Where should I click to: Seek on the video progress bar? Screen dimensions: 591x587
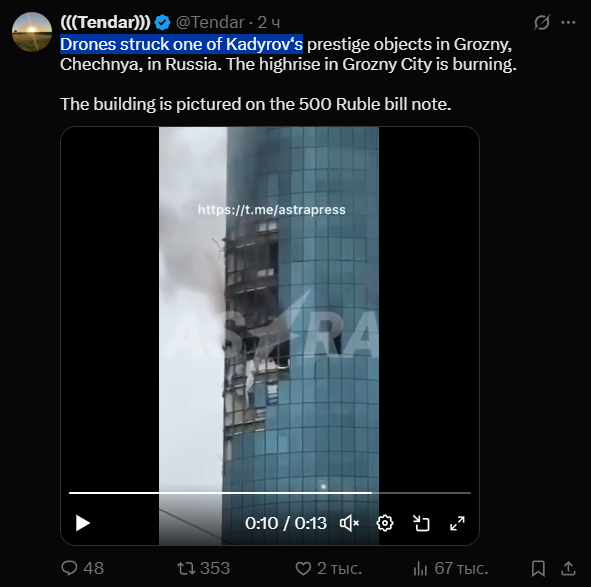270,493
